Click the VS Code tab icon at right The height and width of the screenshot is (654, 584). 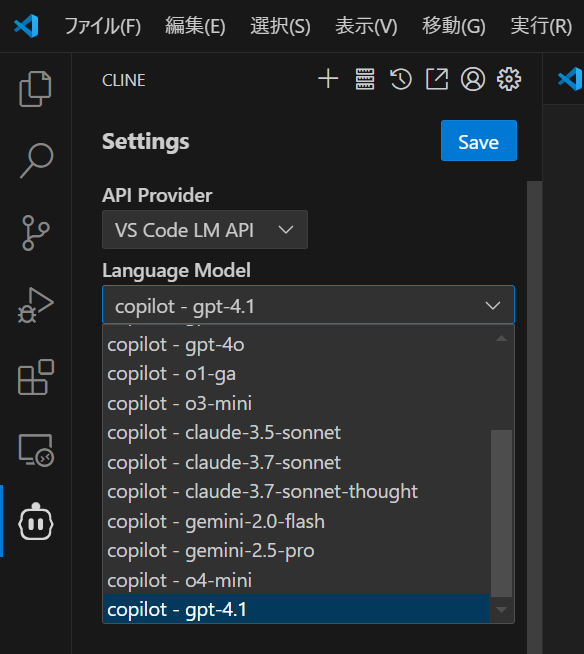point(570,78)
